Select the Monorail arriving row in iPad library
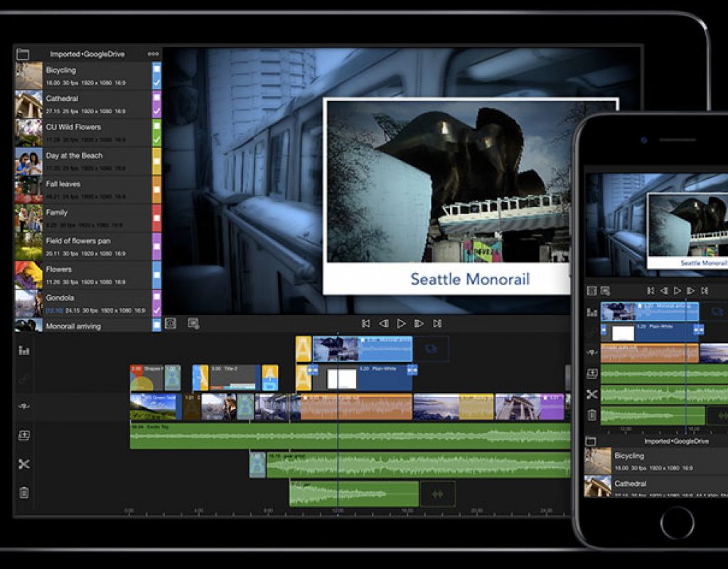Image resolution: width=728 pixels, height=569 pixels. [88, 326]
